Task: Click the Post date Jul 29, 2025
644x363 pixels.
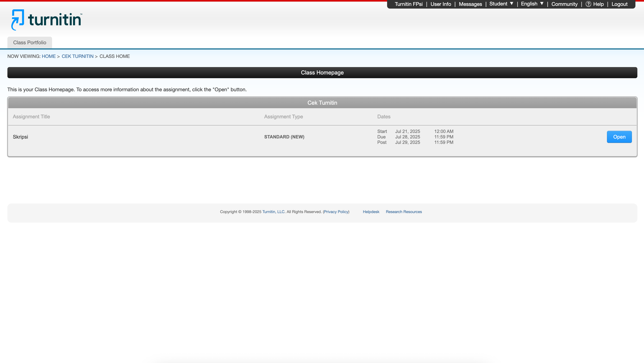Action: tap(408, 142)
